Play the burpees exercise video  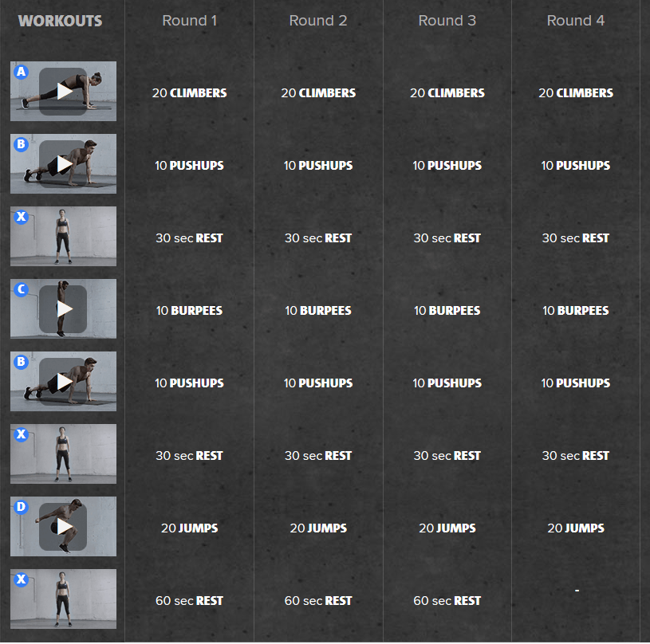click(64, 309)
